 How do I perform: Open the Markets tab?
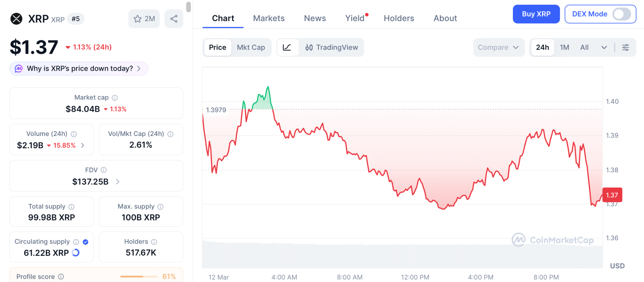pos(269,18)
